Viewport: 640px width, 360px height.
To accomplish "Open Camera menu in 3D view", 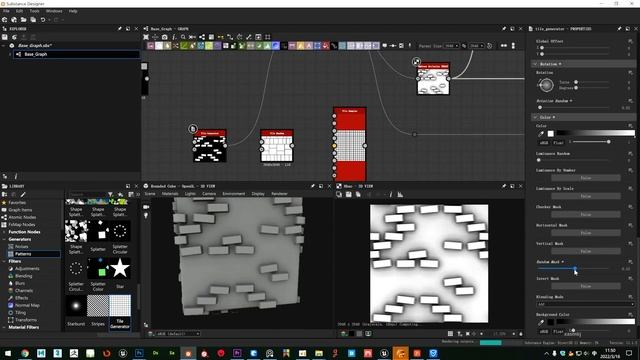I will click(209, 194).
